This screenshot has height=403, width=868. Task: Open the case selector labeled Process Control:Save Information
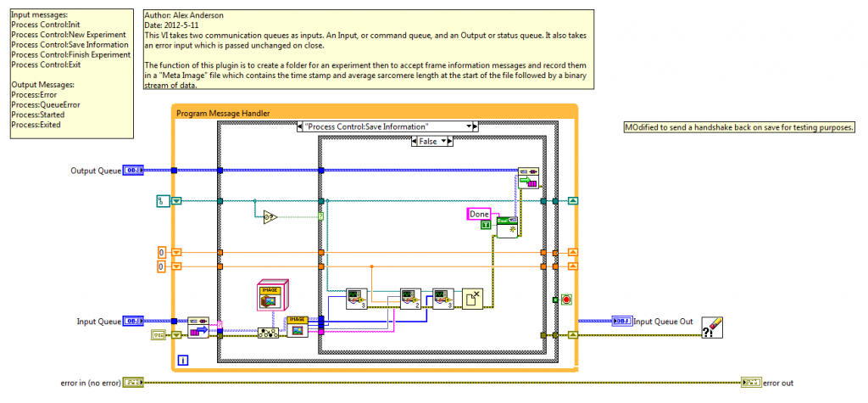(x=387, y=126)
